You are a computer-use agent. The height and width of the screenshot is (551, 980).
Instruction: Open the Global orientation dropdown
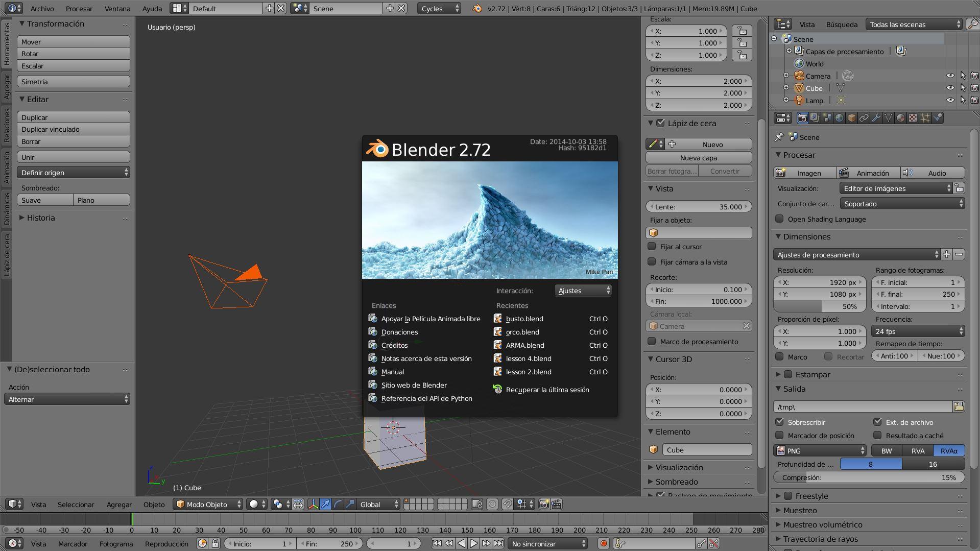coord(378,504)
